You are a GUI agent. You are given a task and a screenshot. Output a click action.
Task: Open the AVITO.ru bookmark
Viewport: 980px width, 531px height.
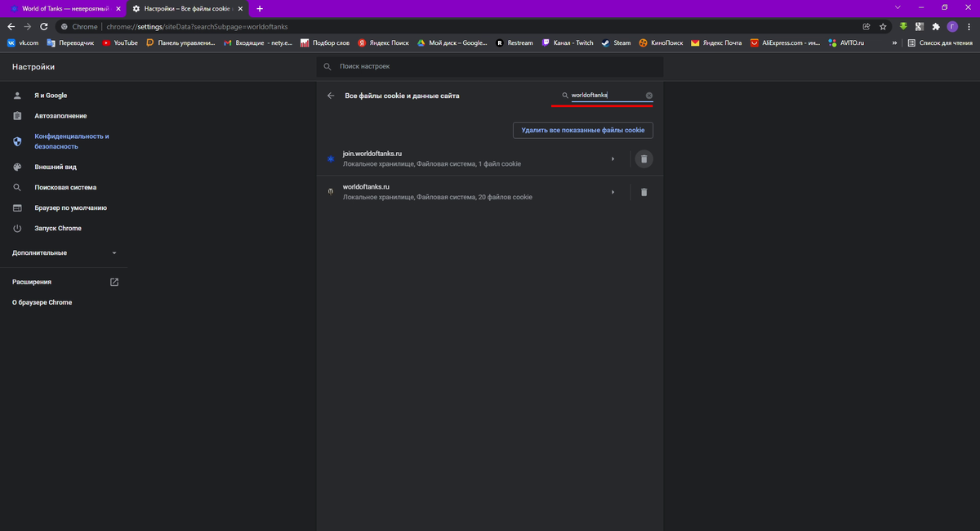click(845, 42)
